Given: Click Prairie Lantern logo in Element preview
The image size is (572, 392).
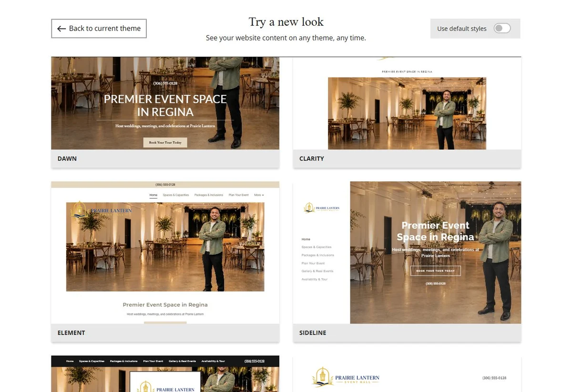Looking at the screenshot, I should [101, 210].
